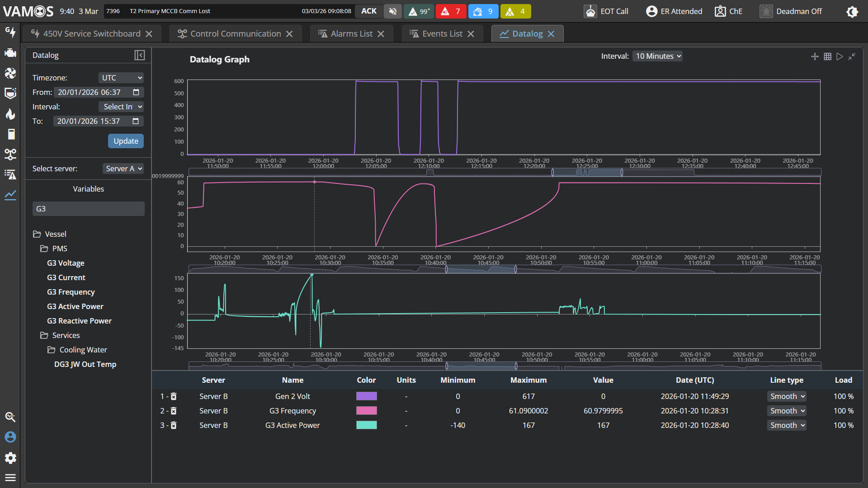Open the fire flame sidebar icon
The image size is (868, 488).
pyautogui.click(x=10, y=114)
